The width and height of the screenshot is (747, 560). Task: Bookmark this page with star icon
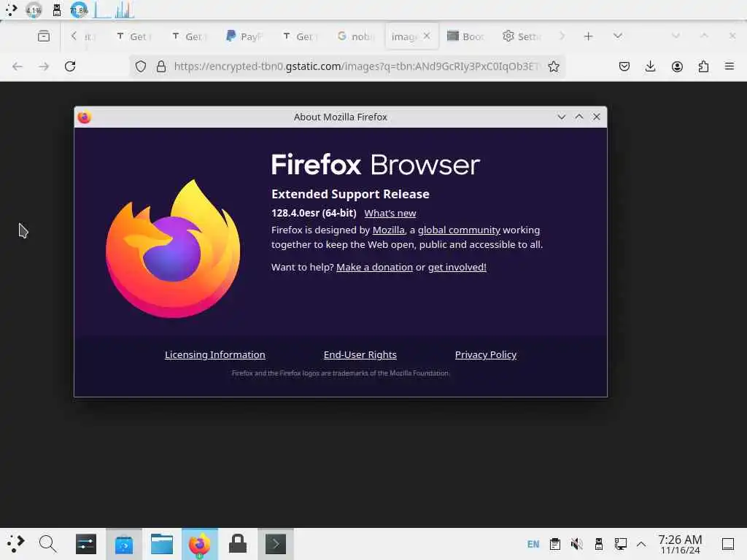554,66
